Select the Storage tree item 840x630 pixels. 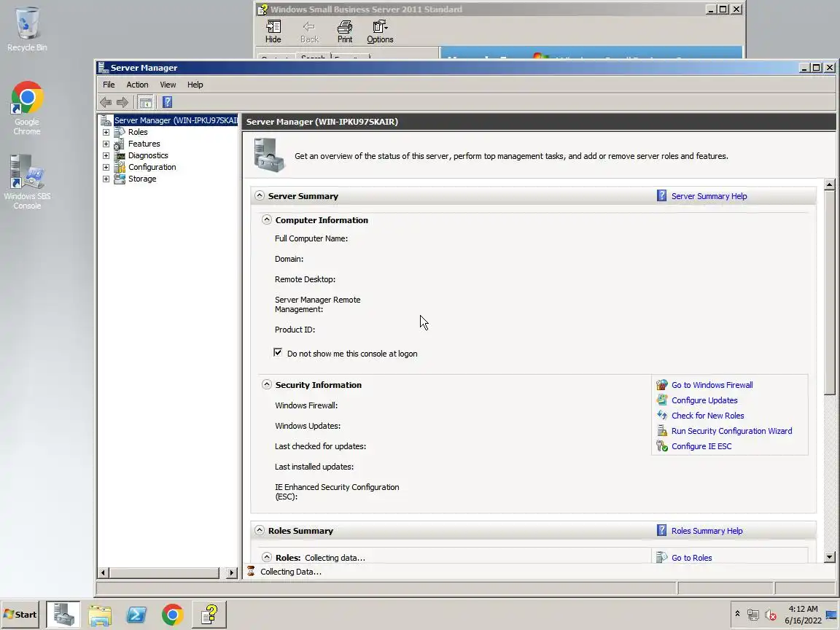[142, 179]
